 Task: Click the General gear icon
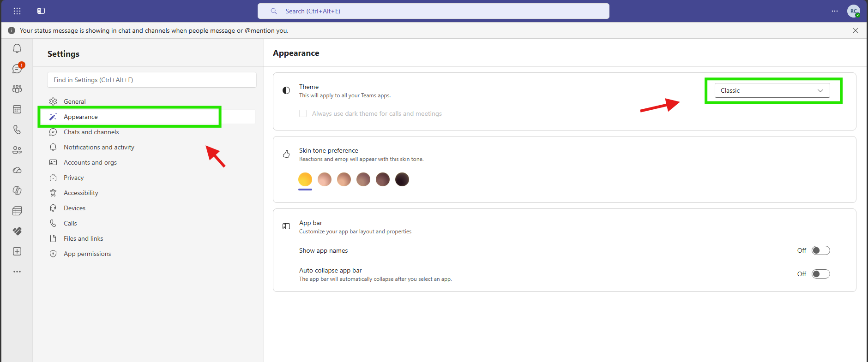point(53,101)
